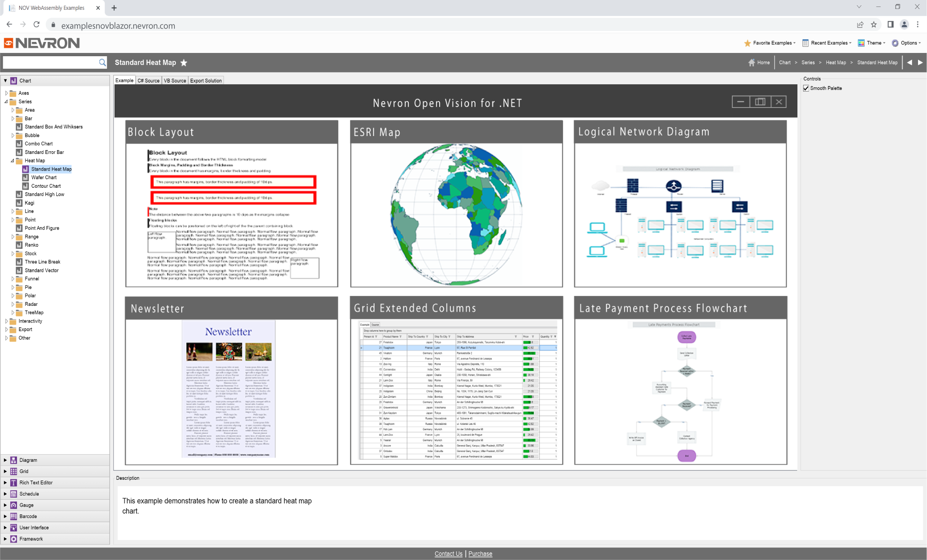Screen dimensions: 927x560
Task: Click the search magnifier icon
Action: (102, 62)
